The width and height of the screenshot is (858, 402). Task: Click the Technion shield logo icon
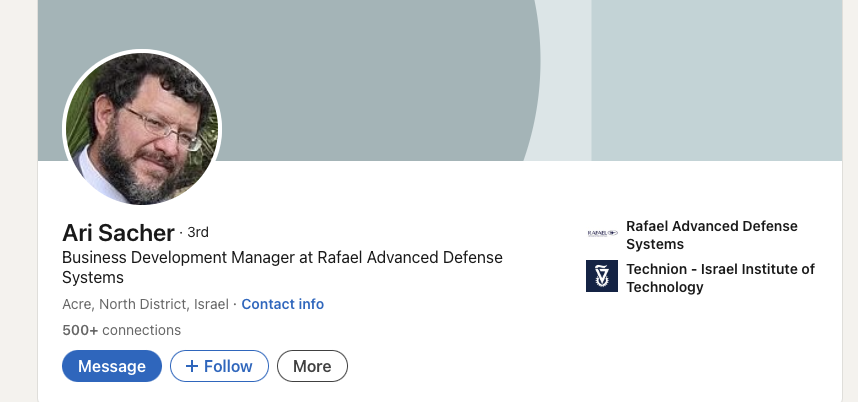602,276
